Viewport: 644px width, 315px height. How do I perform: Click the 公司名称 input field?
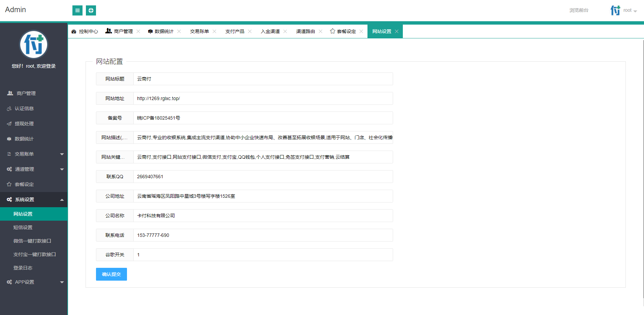263,216
